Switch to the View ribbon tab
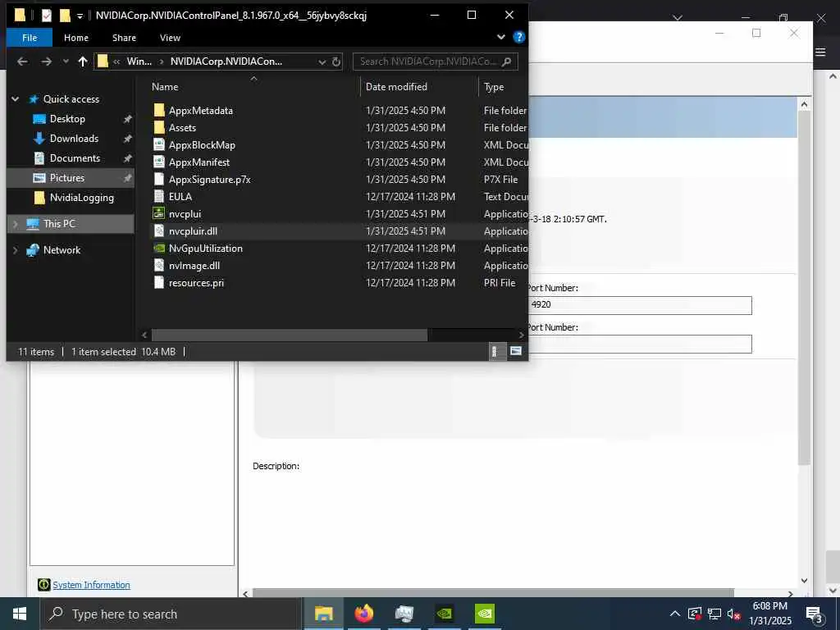840x630 pixels. tap(170, 38)
